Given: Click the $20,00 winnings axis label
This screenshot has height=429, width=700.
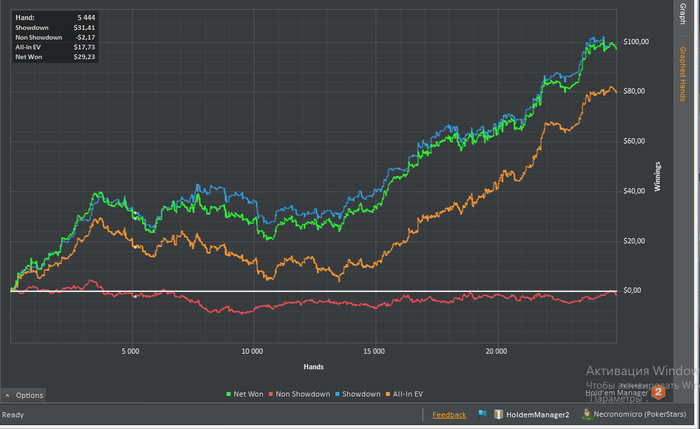Looking at the screenshot, I should pyautogui.click(x=634, y=241).
